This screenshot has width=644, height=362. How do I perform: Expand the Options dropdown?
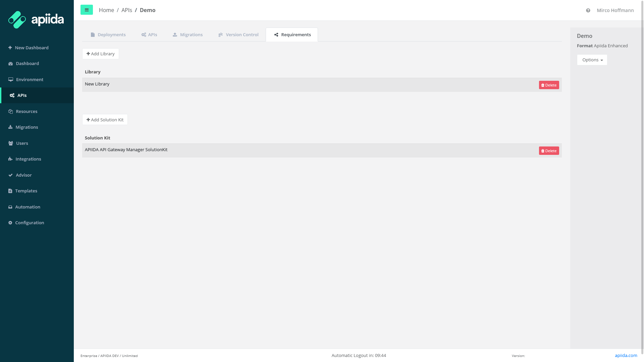pyautogui.click(x=592, y=60)
